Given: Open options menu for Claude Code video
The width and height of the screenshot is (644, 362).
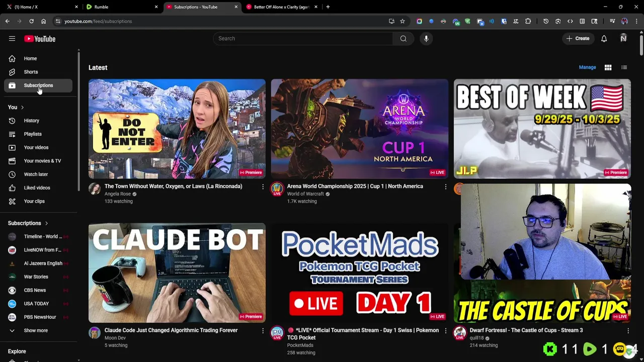Looking at the screenshot, I should point(263,331).
